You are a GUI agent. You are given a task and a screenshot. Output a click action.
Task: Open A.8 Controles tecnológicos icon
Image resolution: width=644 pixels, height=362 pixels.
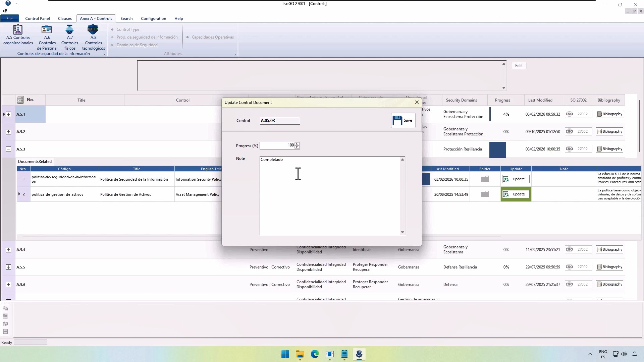tap(94, 37)
